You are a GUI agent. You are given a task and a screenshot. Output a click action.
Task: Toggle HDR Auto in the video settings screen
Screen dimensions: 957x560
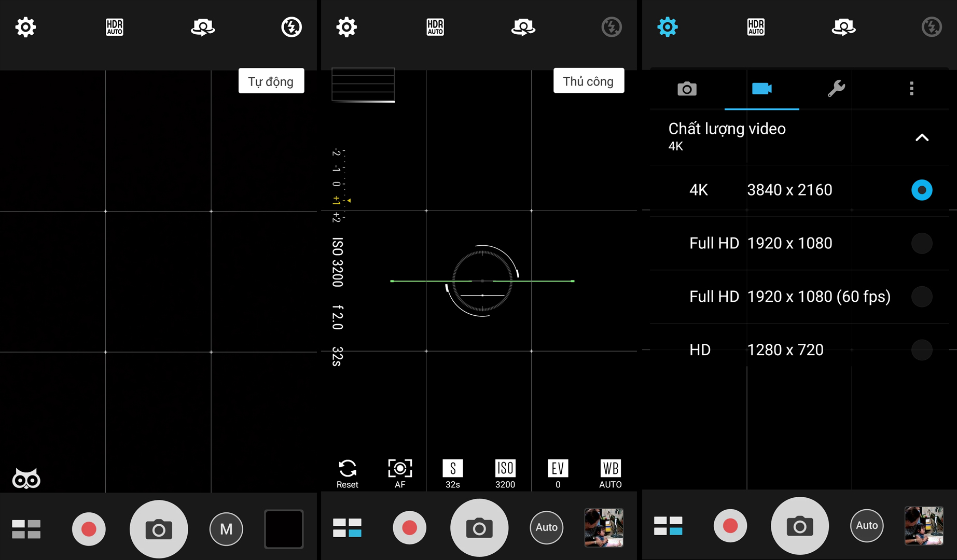(x=756, y=27)
